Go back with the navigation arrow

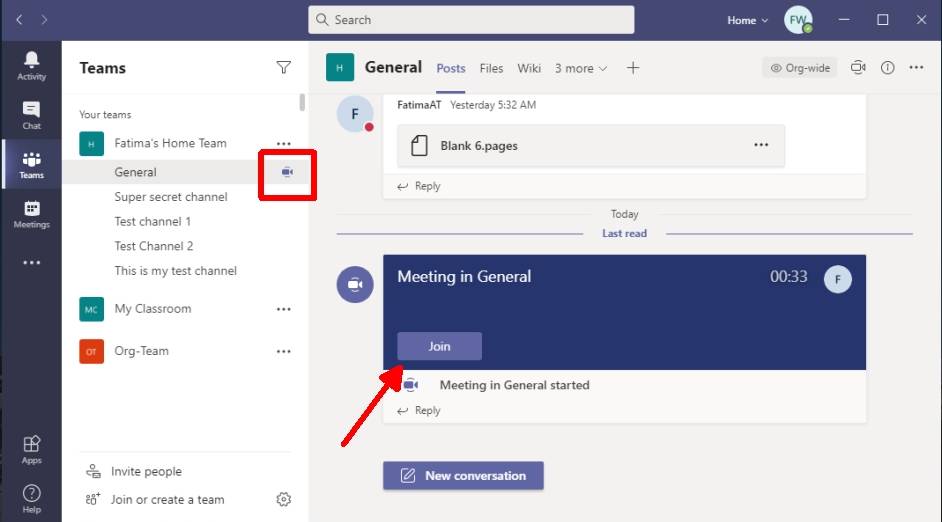tap(19, 20)
